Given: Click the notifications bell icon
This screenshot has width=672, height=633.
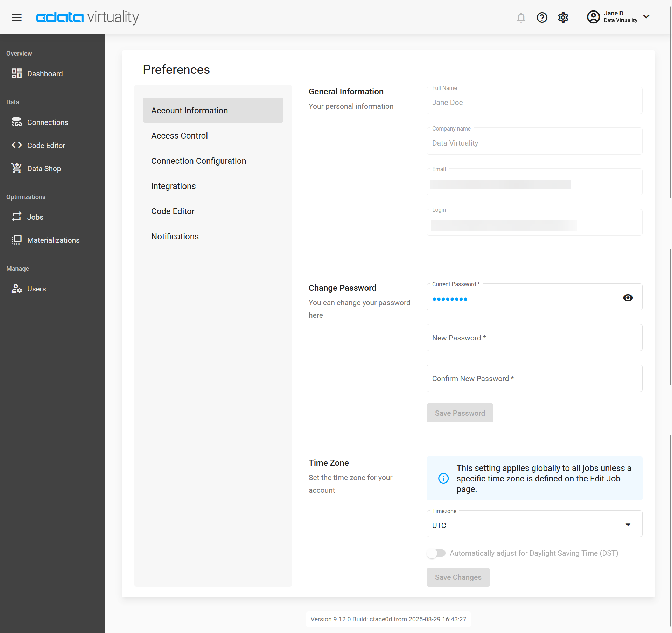Looking at the screenshot, I should pyautogui.click(x=521, y=17).
